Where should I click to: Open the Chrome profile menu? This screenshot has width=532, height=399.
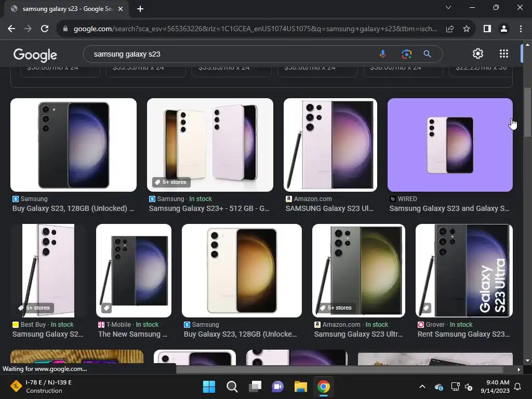(x=504, y=29)
